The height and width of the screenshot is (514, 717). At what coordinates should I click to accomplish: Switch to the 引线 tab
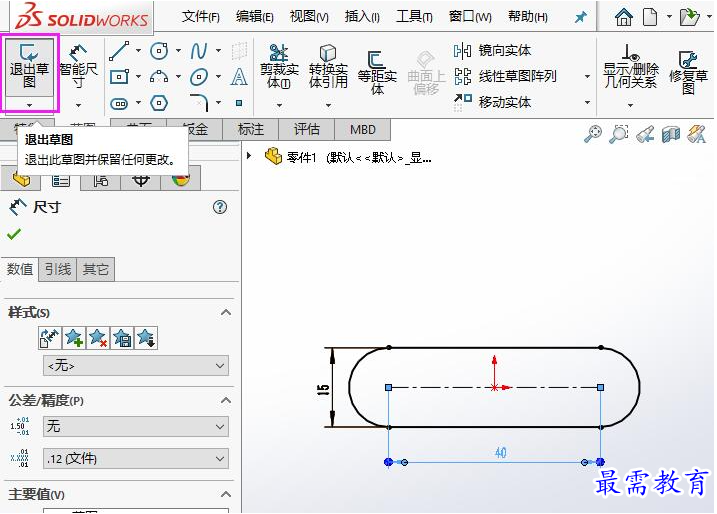58,269
